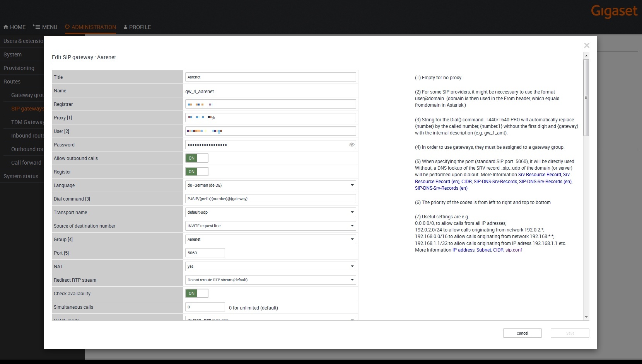Click the gw_4_aarenet name text
Screen dimensions: 642x364
click(200, 92)
